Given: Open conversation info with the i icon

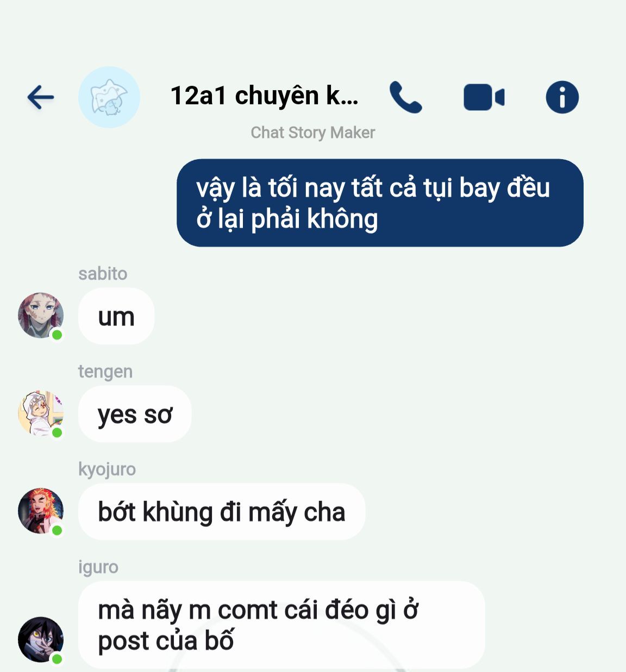Looking at the screenshot, I should pos(562,97).
